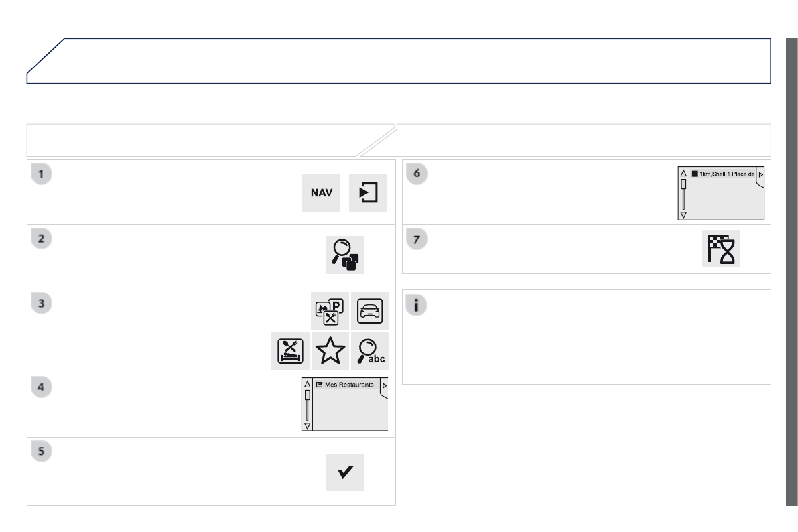The width and height of the screenshot is (798, 532).
Task: Click the search by name abc icon
Action: pyautogui.click(x=370, y=350)
